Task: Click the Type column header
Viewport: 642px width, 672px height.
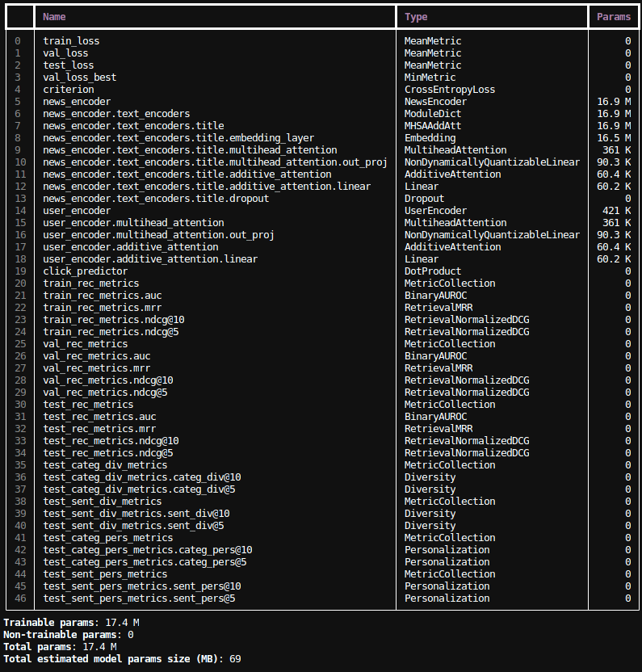Action: point(416,17)
